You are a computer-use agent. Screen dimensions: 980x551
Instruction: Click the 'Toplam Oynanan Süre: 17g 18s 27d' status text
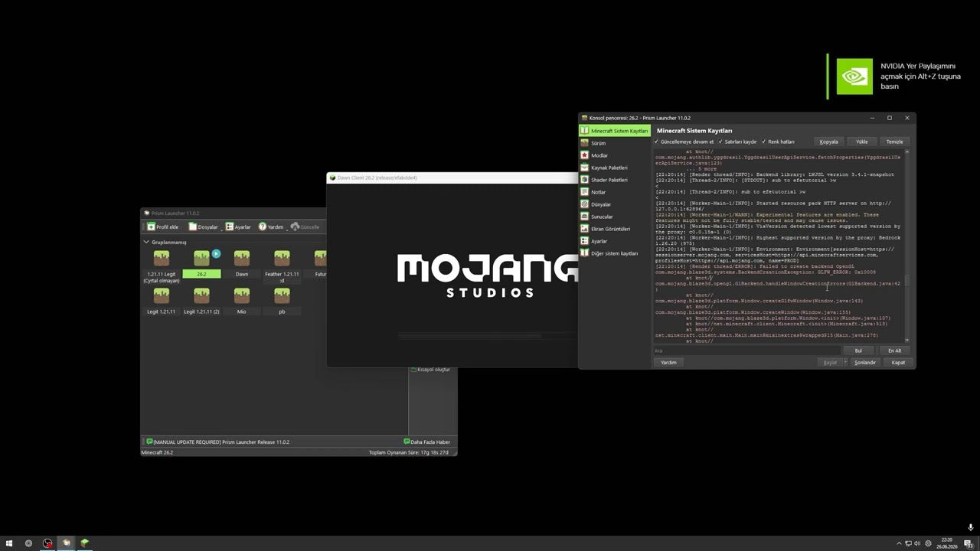[409, 452]
